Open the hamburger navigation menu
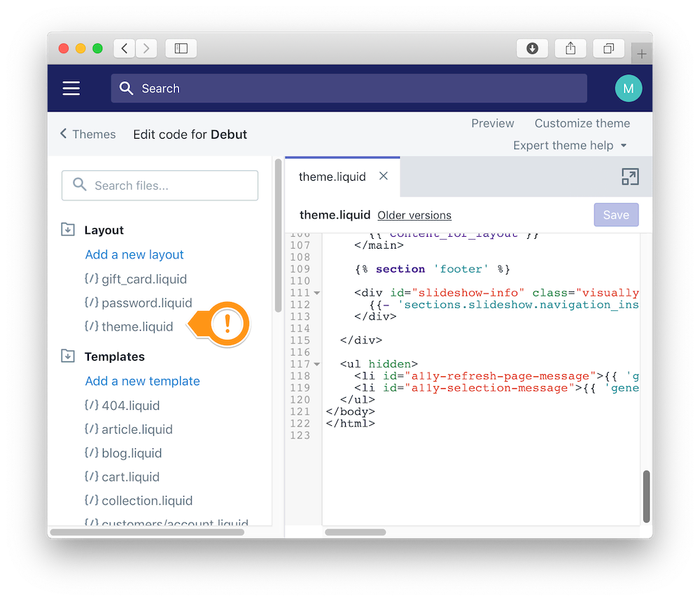Screen dimensions: 700x601 tap(71, 88)
